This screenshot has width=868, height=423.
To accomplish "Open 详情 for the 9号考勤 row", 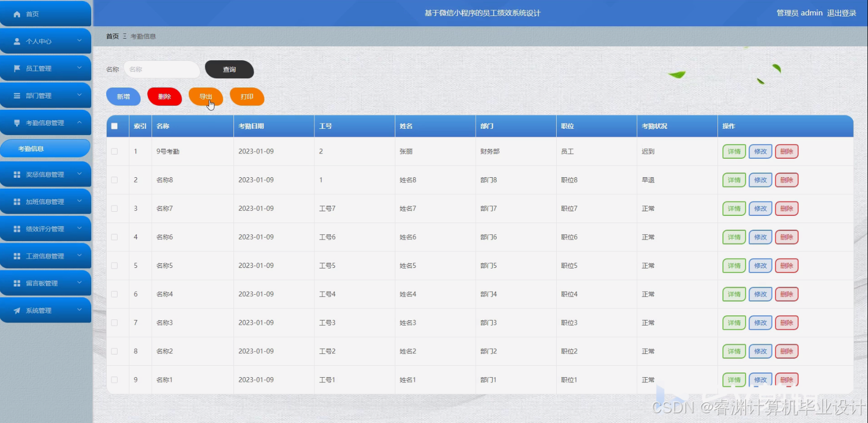I will click(x=734, y=151).
